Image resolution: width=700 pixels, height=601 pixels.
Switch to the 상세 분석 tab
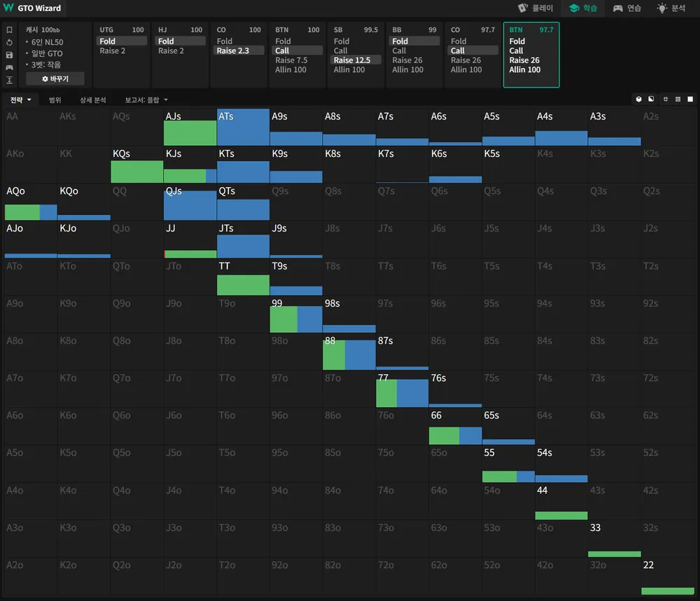pyautogui.click(x=93, y=99)
